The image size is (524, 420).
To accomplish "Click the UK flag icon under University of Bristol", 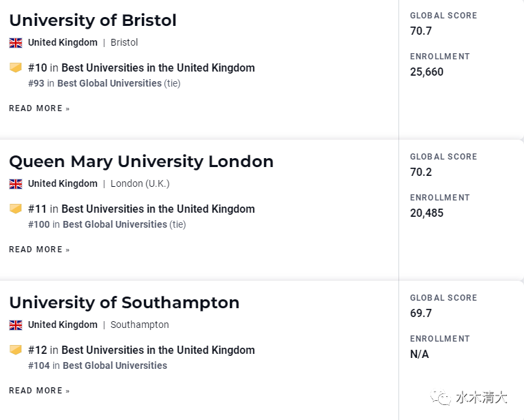I will pyautogui.click(x=16, y=43).
